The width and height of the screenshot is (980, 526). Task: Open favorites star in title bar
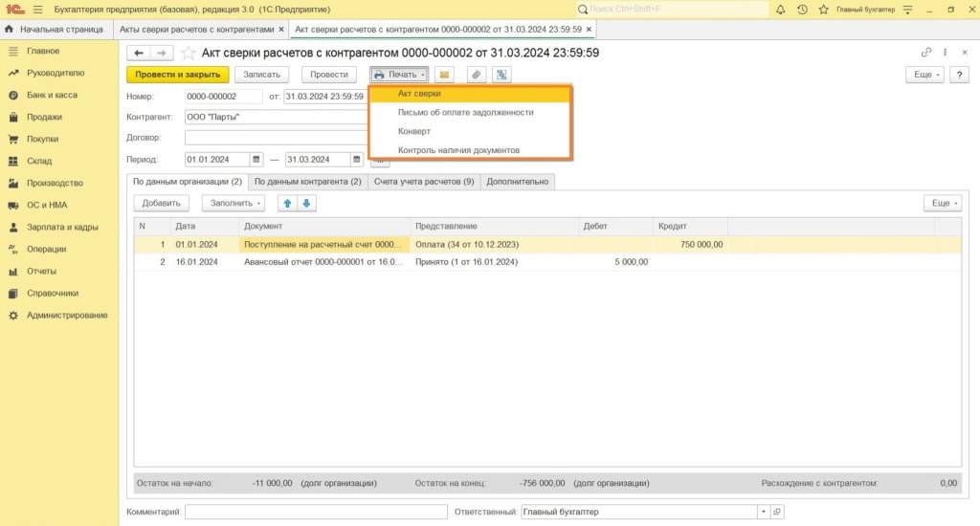click(x=824, y=10)
